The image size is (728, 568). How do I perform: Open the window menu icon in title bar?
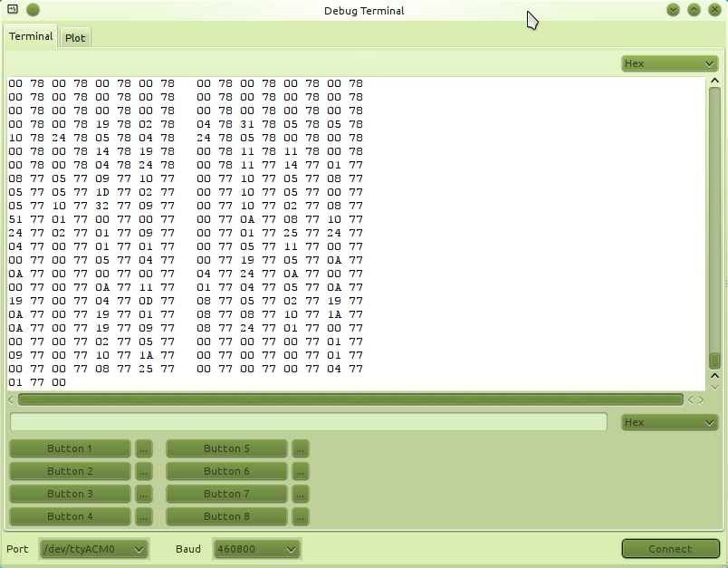tap(13, 9)
